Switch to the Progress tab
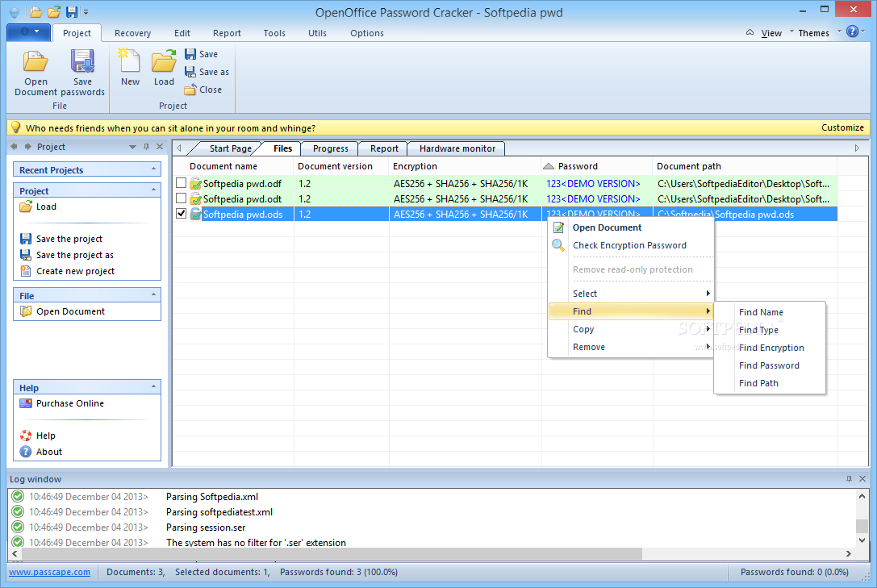 (331, 148)
